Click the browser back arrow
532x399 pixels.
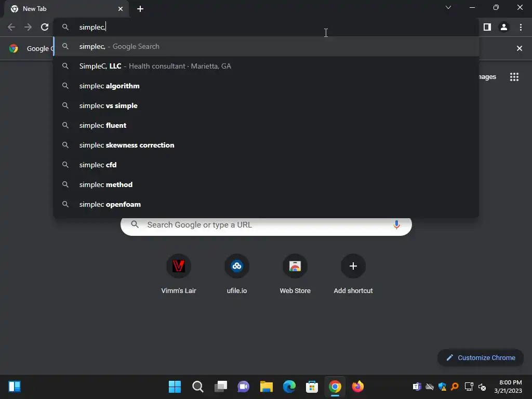click(11, 27)
